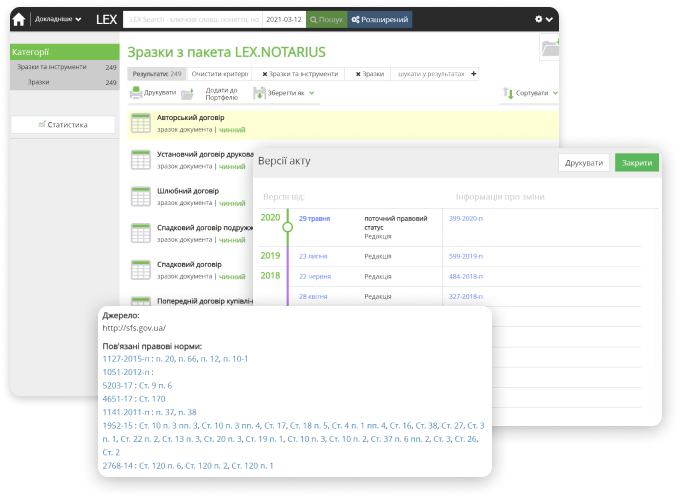This screenshot has height=500, width=682.
Task: Open the 399-2020-п changes link
Action: click(466, 218)
